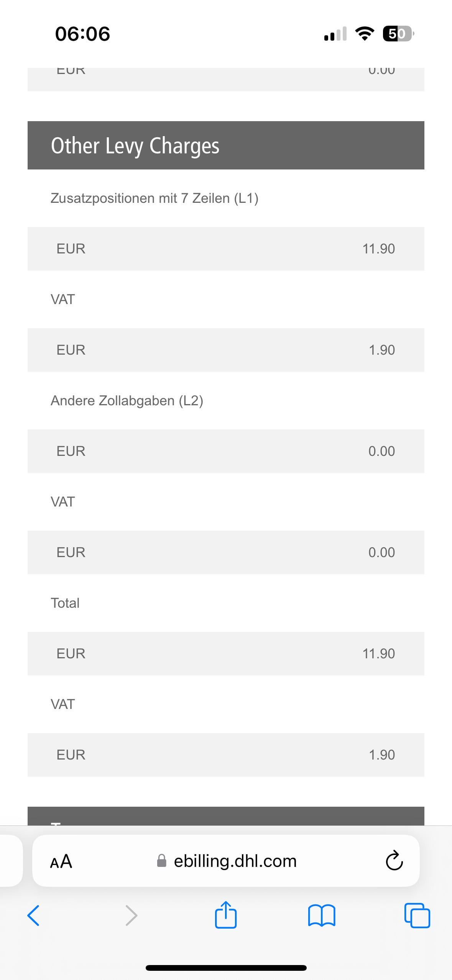The width and height of the screenshot is (452, 980).
Task: Tap the cellular signal strength icon
Action: [335, 34]
